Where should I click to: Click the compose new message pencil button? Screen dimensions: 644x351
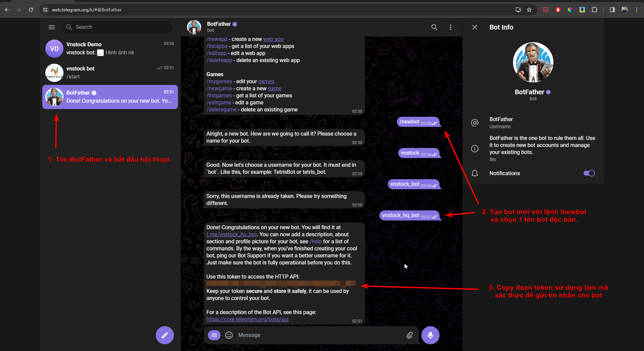[164, 335]
